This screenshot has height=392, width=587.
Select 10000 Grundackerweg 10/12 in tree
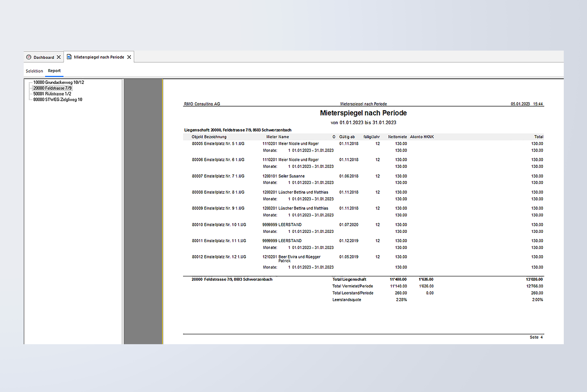(58, 82)
